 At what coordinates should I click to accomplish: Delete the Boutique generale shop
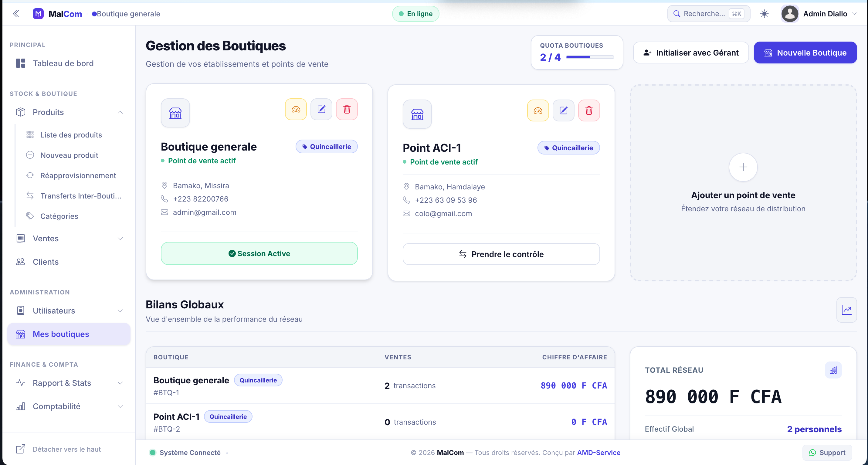[x=347, y=109]
